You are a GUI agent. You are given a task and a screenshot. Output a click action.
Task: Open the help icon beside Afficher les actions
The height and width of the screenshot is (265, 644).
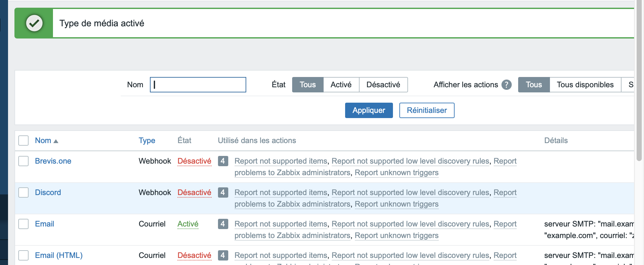pos(507,85)
